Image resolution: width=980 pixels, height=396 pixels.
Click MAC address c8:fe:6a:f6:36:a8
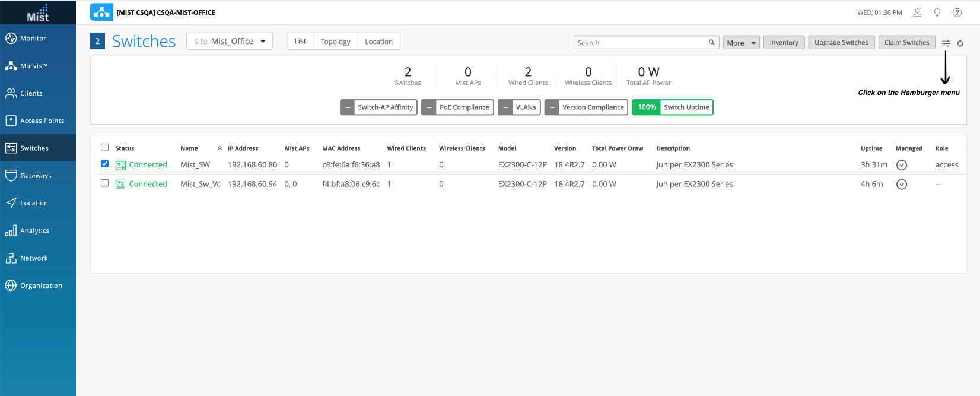[x=351, y=165]
